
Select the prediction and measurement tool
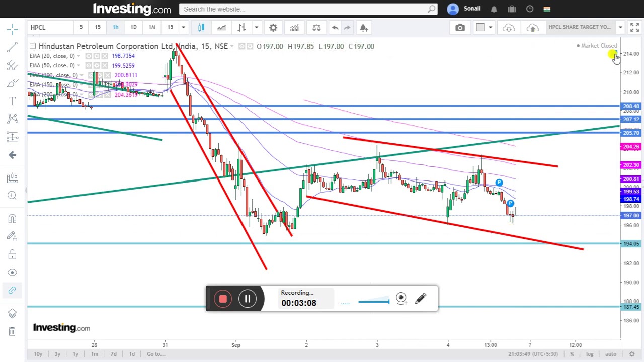point(13,137)
